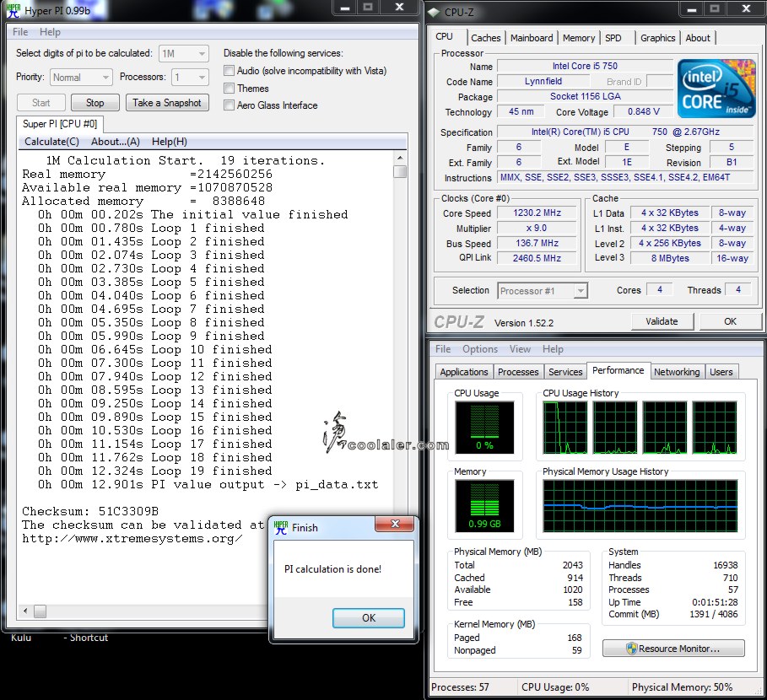This screenshot has height=700, width=767.
Task: Open the Networking tab in Task Manager
Action: coord(677,372)
